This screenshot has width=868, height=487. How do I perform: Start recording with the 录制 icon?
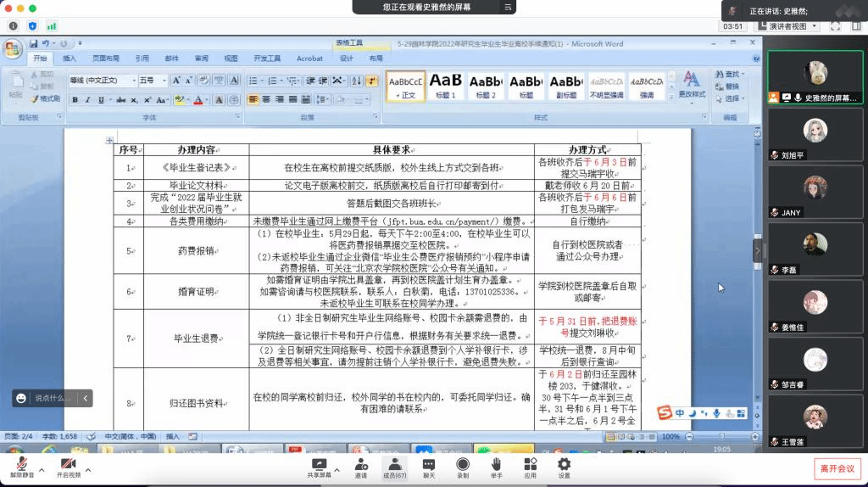463,464
